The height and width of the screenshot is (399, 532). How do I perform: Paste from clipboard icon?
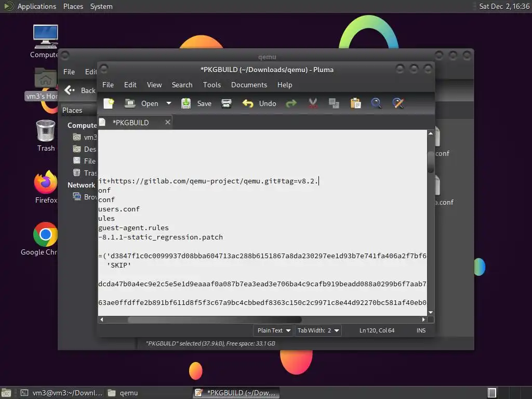(355, 103)
